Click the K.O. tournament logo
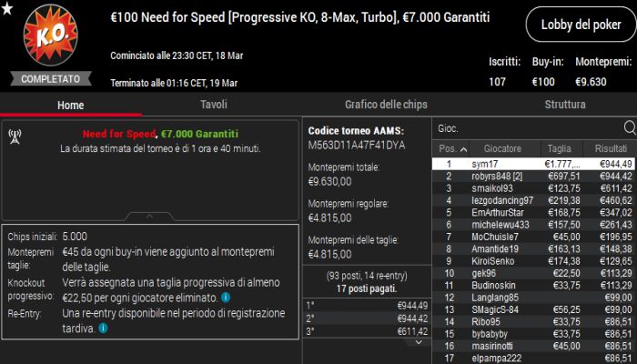 pyautogui.click(x=44, y=36)
